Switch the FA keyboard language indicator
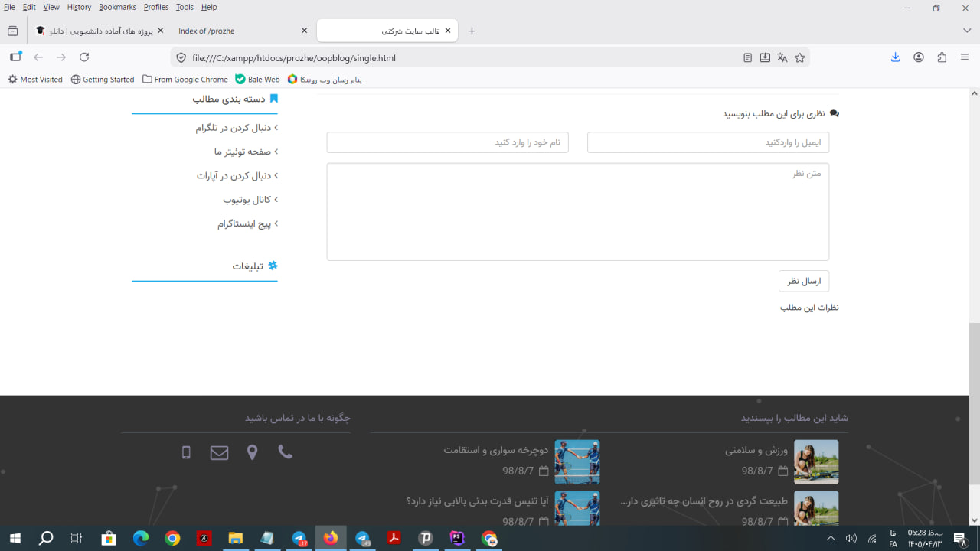 (x=893, y=539)
